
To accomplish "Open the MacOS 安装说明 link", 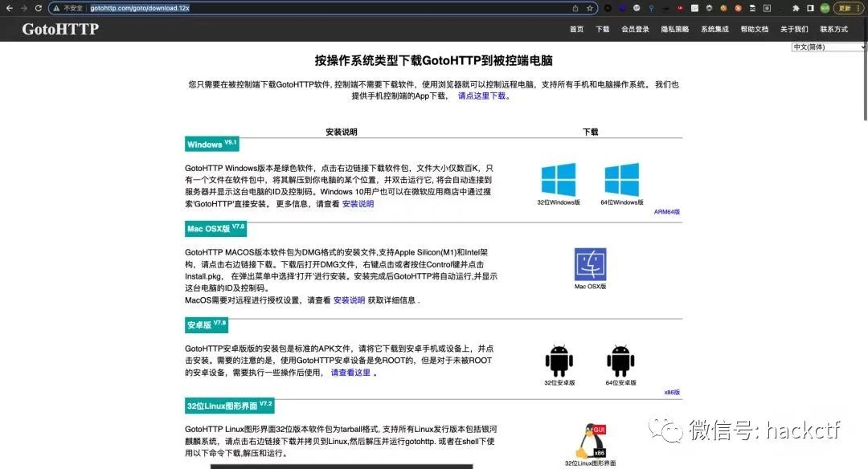I will (x=349, y=300).
